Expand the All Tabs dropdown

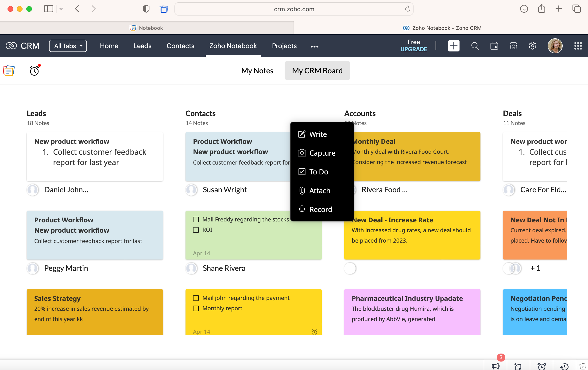coord(68,46)
